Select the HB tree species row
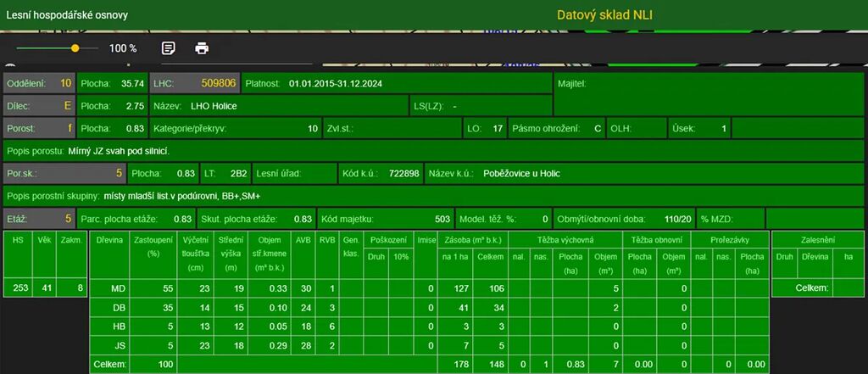 pyautogui.click(x=119, y=326)
